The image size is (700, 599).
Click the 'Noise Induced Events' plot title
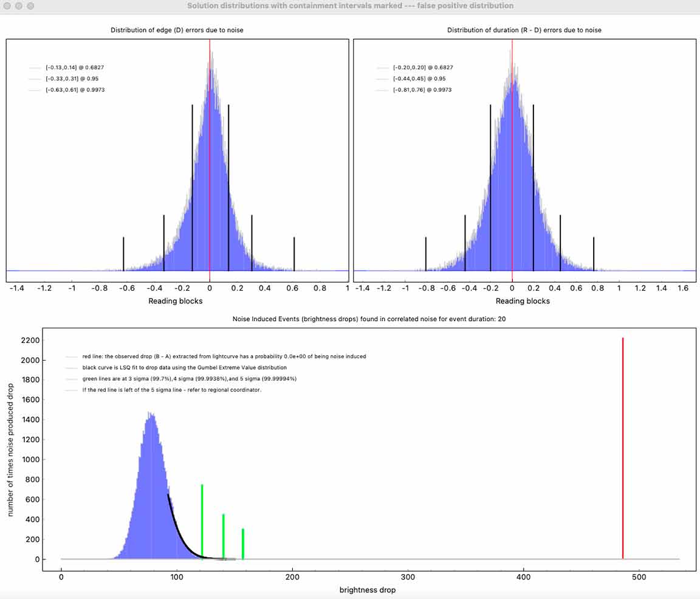click(369, 319)
